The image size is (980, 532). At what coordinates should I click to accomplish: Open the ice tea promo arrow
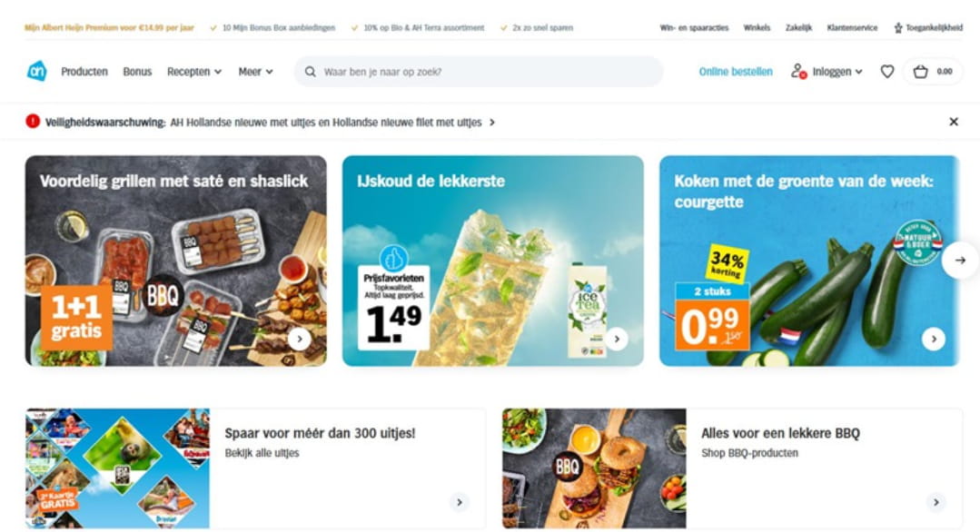617,339
